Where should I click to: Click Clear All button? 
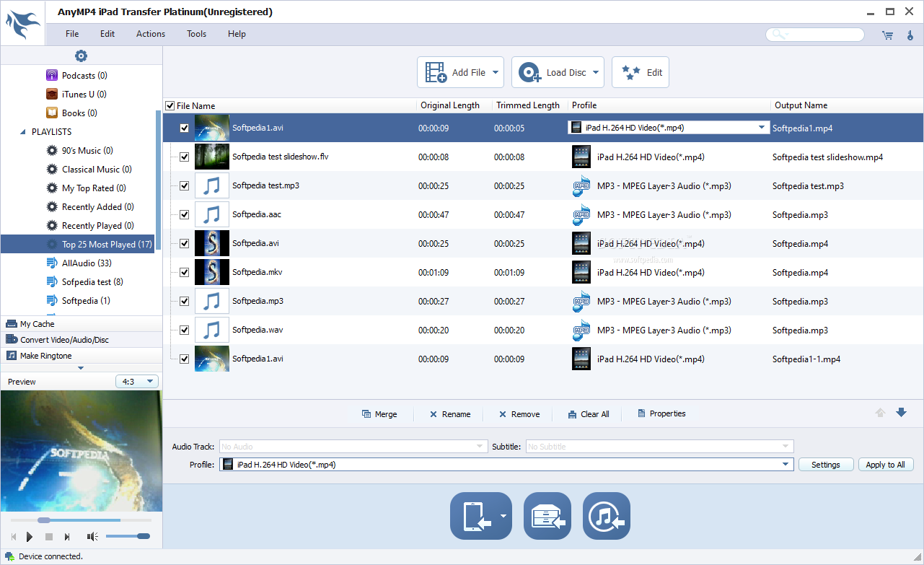589,414
